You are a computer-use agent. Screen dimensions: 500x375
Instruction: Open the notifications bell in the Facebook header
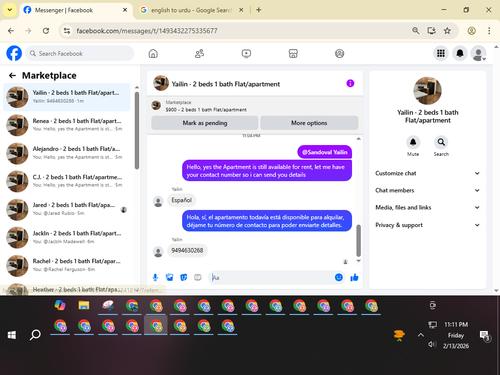pyautogui.click(x=460, y=53)
